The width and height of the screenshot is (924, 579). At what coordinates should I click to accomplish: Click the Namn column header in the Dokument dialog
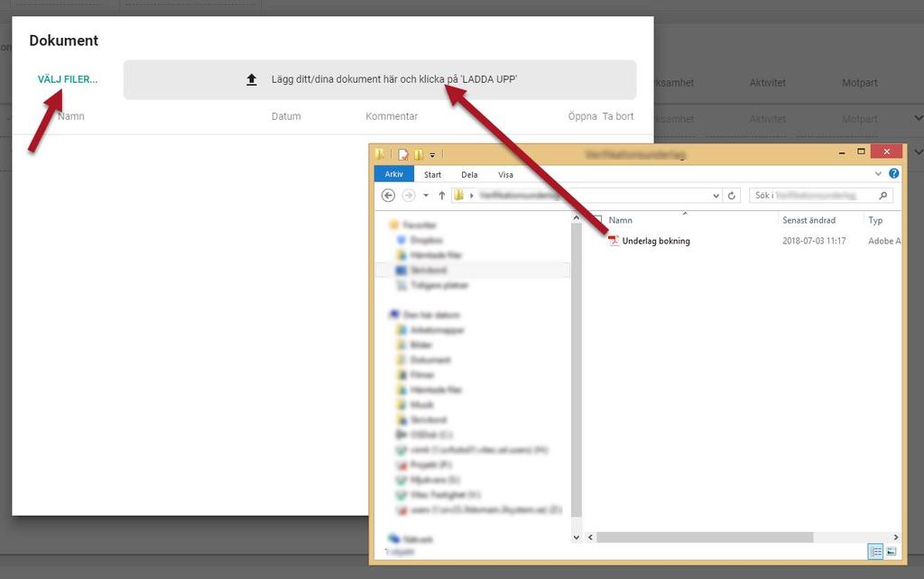pos(71,116)
